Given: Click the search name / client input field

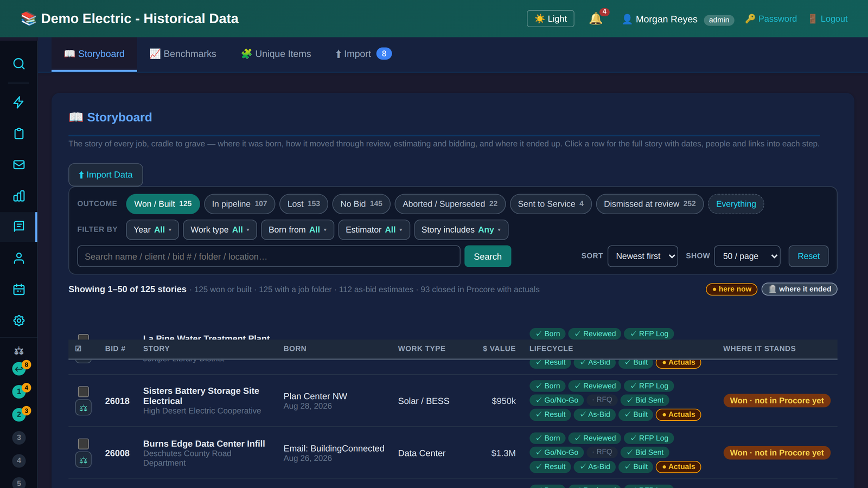Looking at the screenshot, I should (x=269, y=256).
